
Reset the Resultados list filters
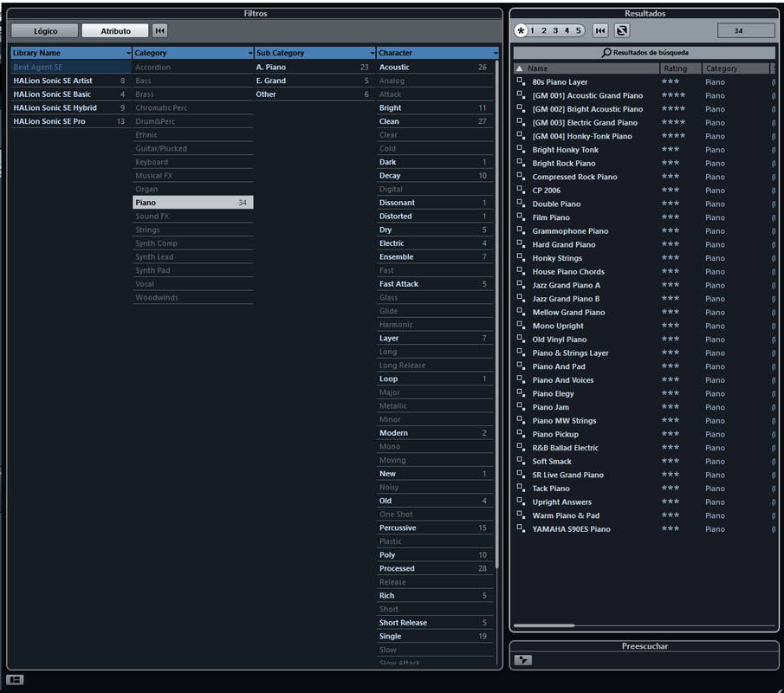point(599,31)
